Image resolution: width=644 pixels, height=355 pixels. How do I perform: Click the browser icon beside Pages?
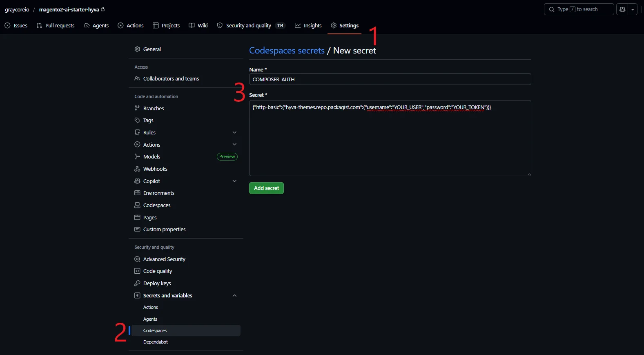point(137,217)
